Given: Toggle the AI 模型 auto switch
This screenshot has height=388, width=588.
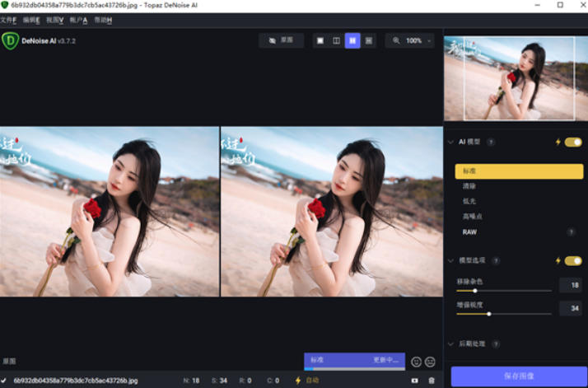Looking at the screenshot, I should (x=572, y=142).
